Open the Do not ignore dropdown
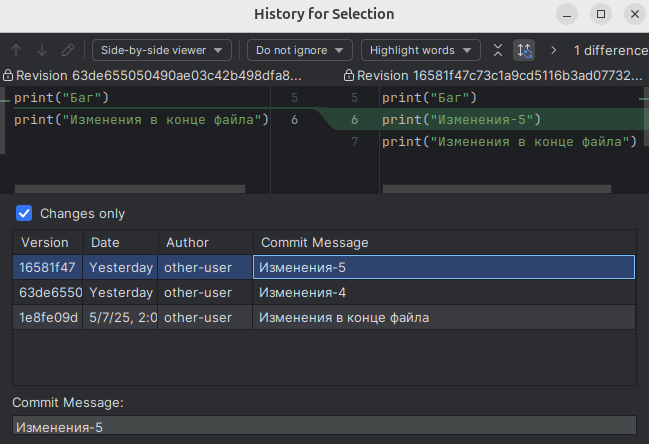 300,50
